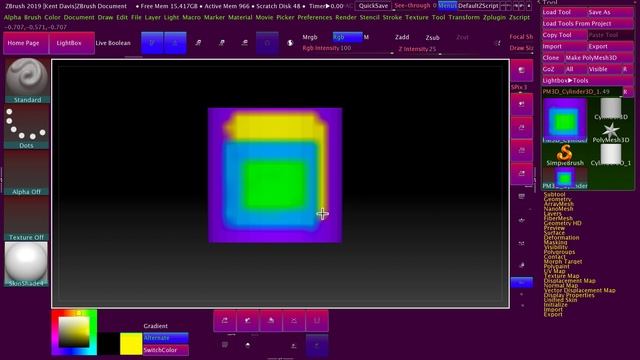Activate the Rotate transform icon
The image size is (640, 360).
click(245, 43)
